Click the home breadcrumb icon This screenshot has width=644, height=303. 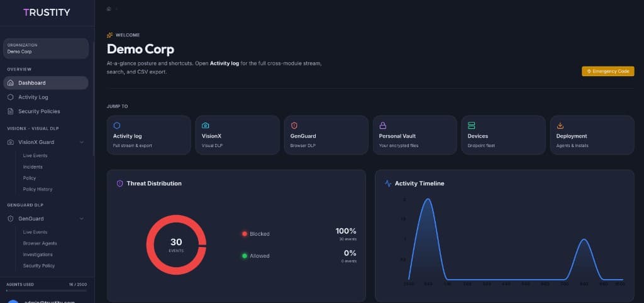tap(109, 9)
